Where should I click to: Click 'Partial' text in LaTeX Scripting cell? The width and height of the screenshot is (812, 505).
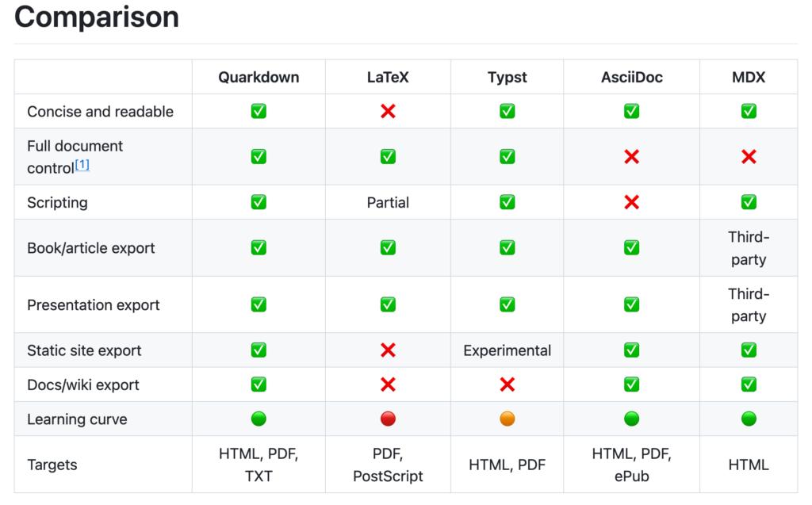coord(388,202)
